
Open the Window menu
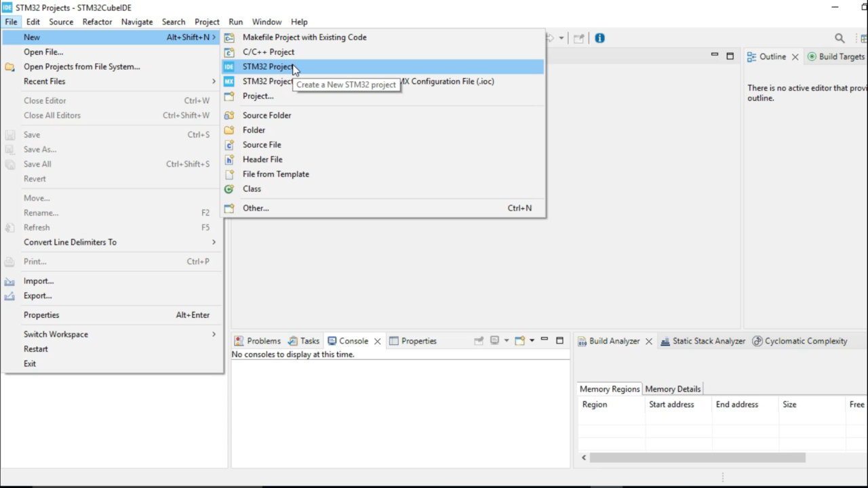267,22
